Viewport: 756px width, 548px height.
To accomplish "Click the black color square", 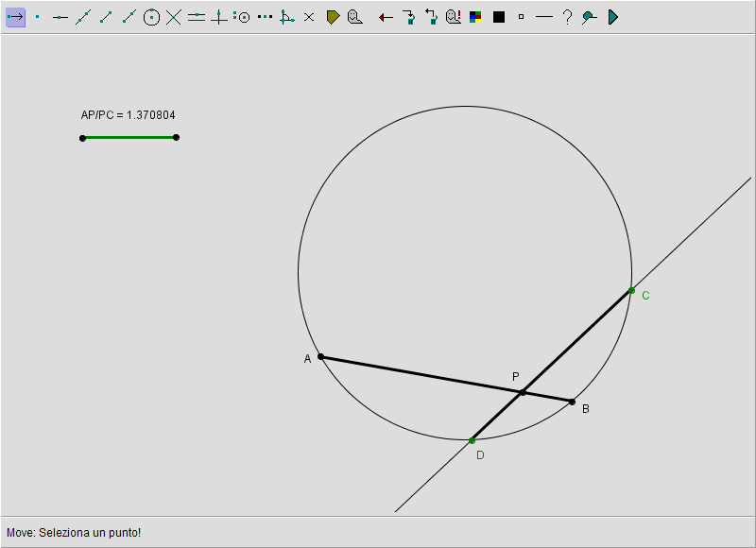I will pos(499,17).
